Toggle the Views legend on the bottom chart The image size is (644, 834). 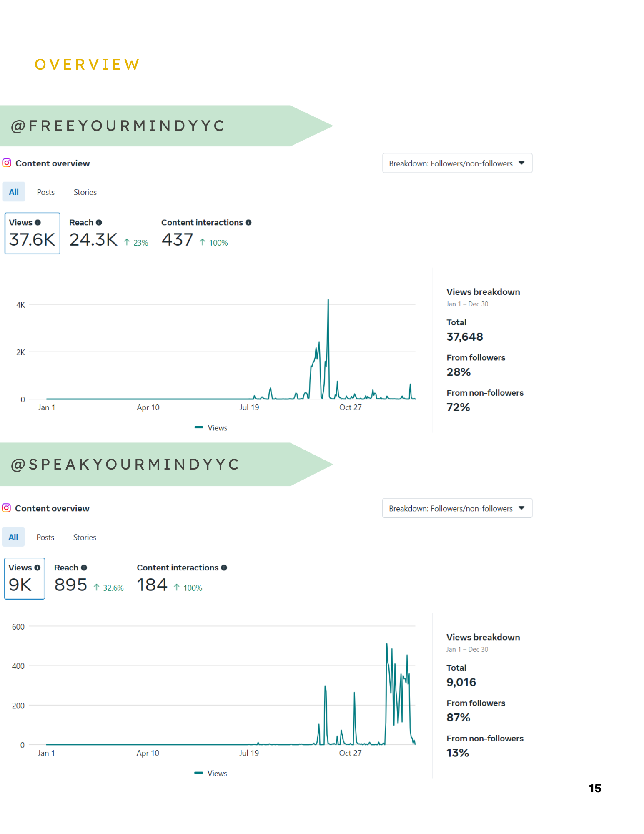click(x=212, y=773)
